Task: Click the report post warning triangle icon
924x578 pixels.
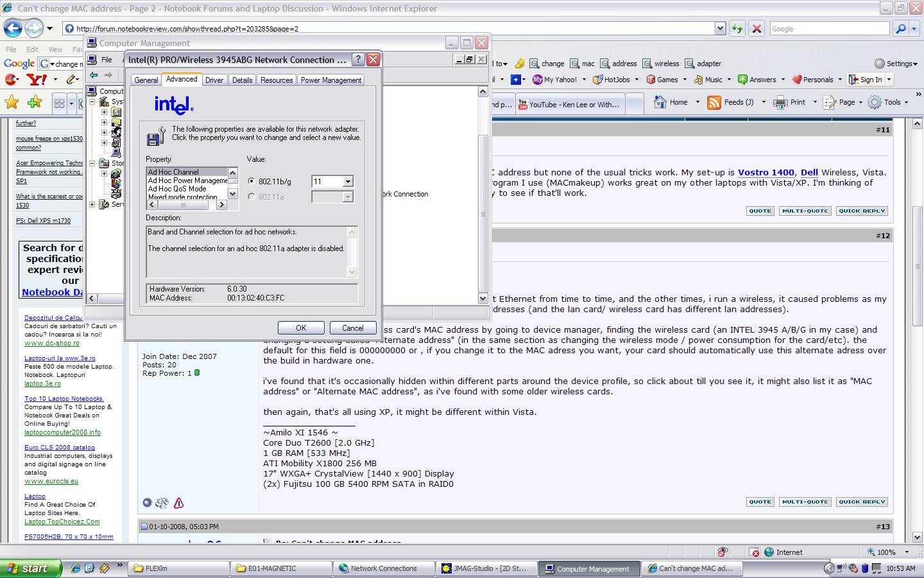Action: (x=178, y=503)
